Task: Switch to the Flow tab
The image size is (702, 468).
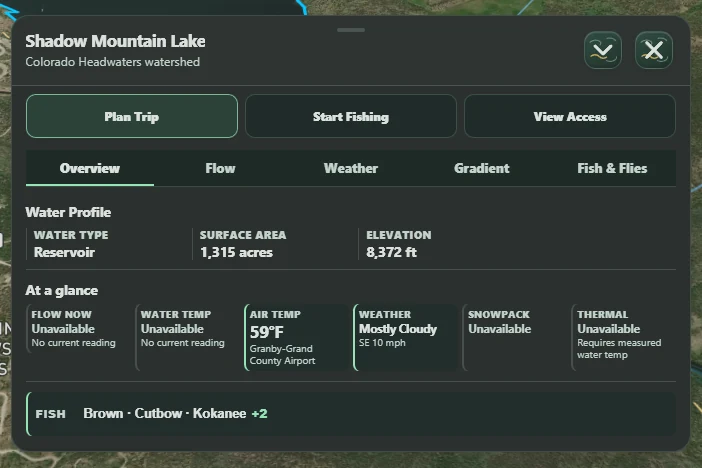Action: click(220, 168)
